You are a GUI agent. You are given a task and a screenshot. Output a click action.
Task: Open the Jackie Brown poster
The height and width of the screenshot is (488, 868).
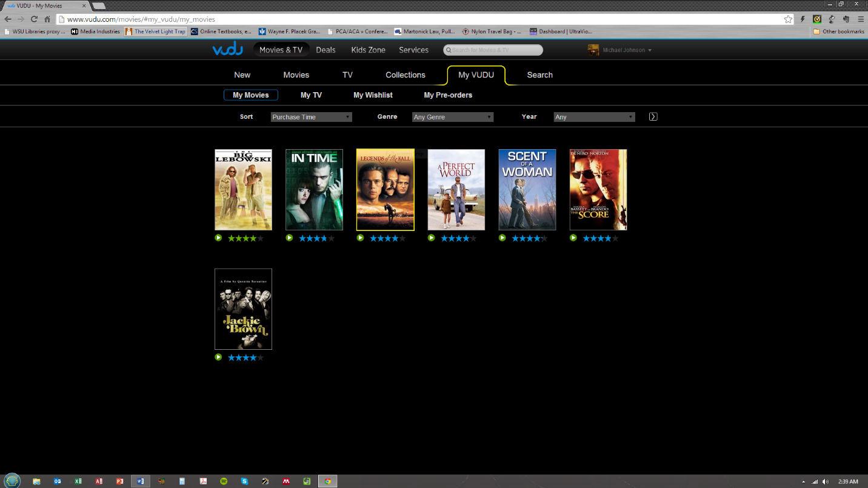[x=243, y=309]
